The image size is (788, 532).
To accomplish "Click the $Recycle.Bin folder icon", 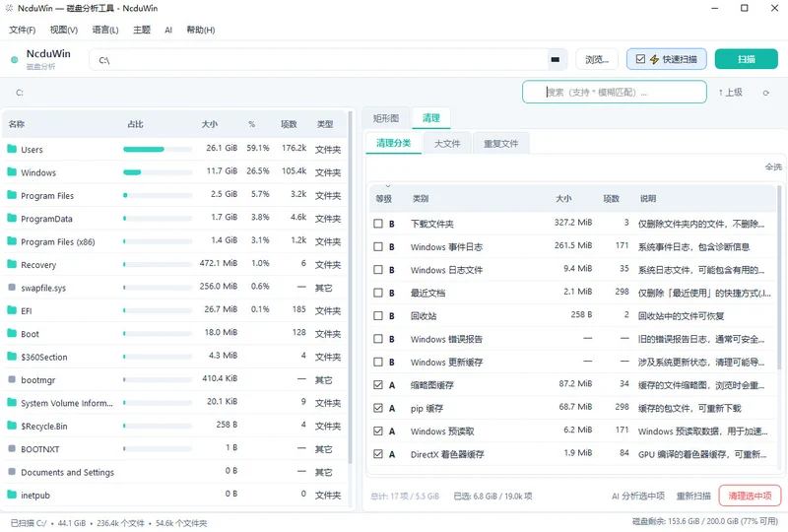I will coord(12,426).
